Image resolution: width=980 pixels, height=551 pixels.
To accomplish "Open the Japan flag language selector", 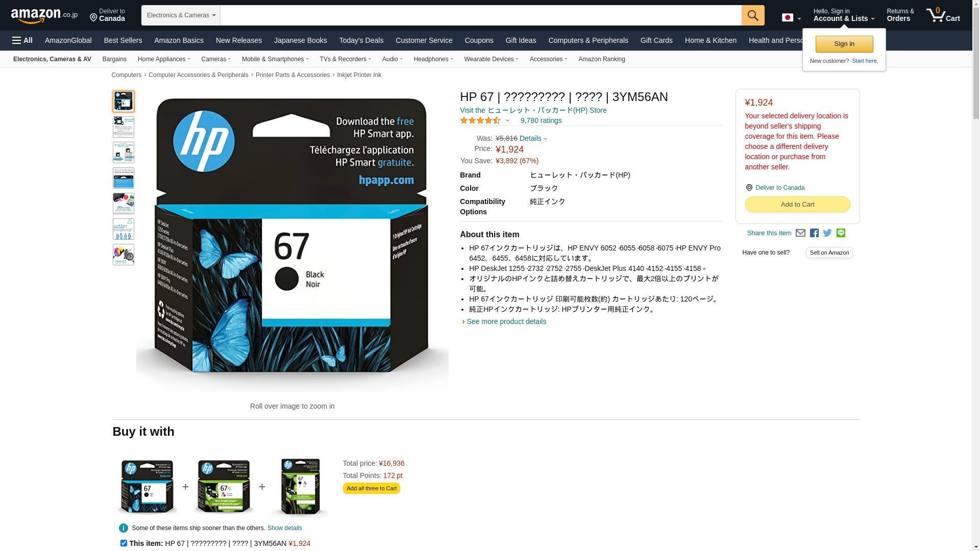I will (791, 18).
